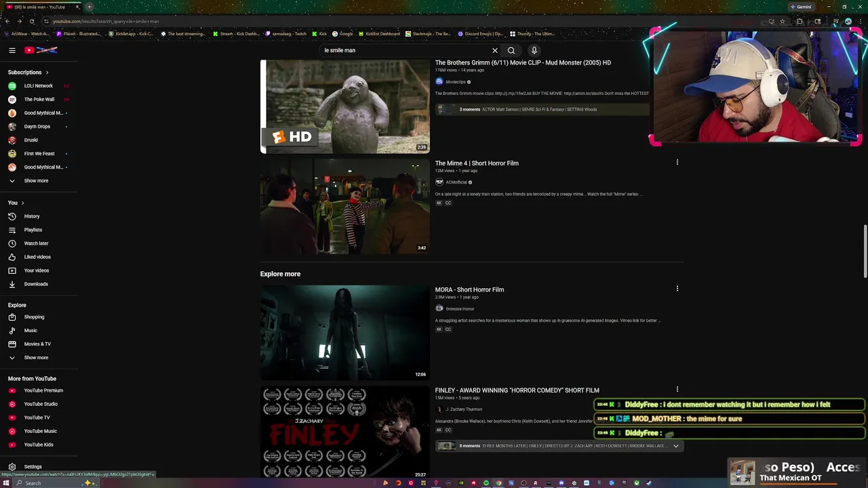Viewport: 868px width, 488px height.
Task: Open the LOLI Network subscription channel
Action: [x=39, y=85]
